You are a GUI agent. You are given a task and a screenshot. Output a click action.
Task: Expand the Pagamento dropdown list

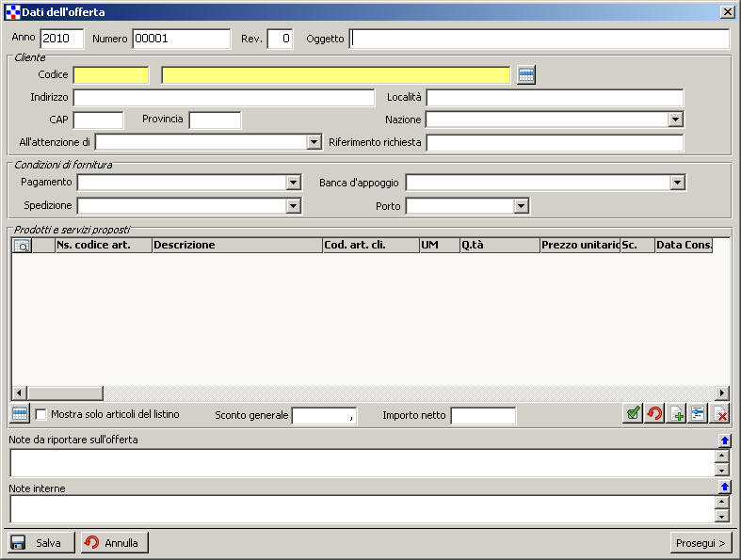293,183
